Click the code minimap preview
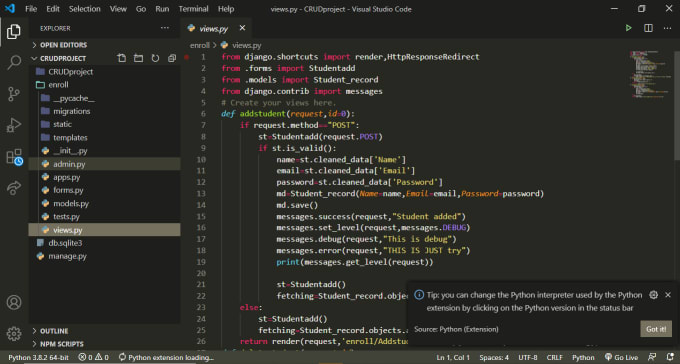680x364 pixels. tap(651, 75)
